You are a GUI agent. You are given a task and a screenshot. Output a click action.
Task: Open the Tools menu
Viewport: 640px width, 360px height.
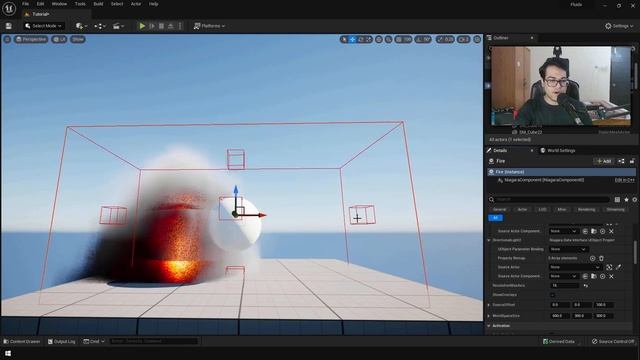point(80,4)
